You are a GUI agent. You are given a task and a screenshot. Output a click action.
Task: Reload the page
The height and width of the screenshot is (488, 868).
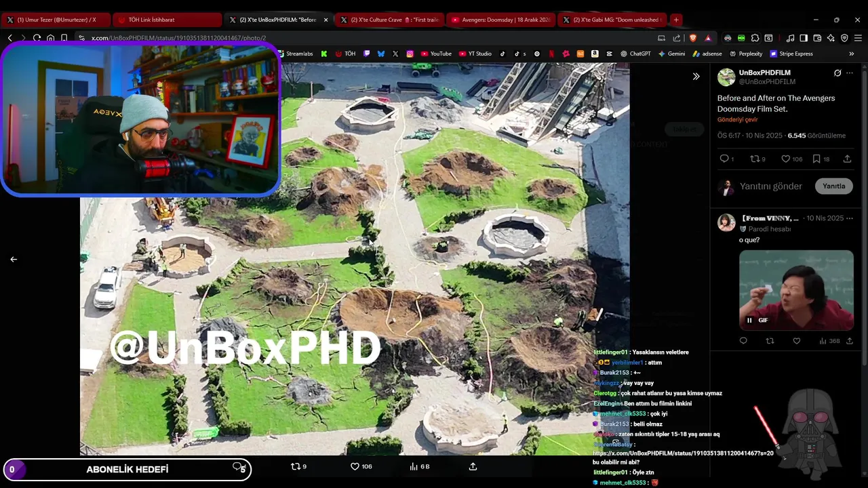37,38
